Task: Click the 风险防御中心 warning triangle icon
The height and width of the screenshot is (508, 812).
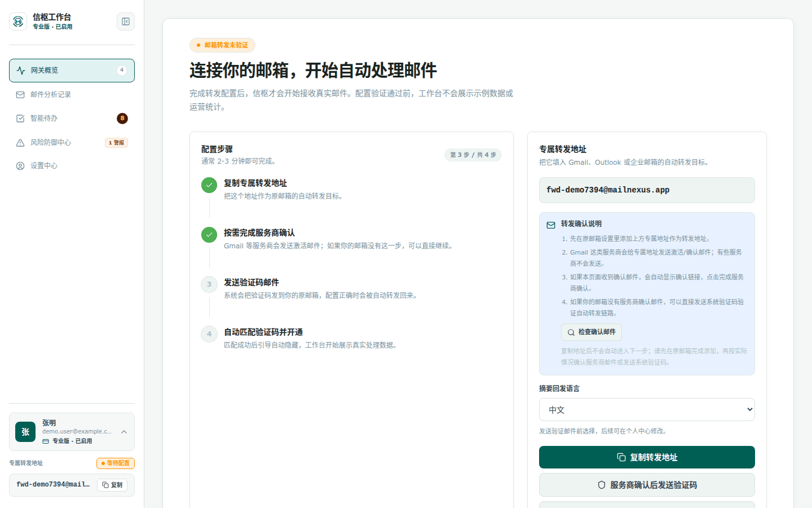Action: click(x=20, y=143)
